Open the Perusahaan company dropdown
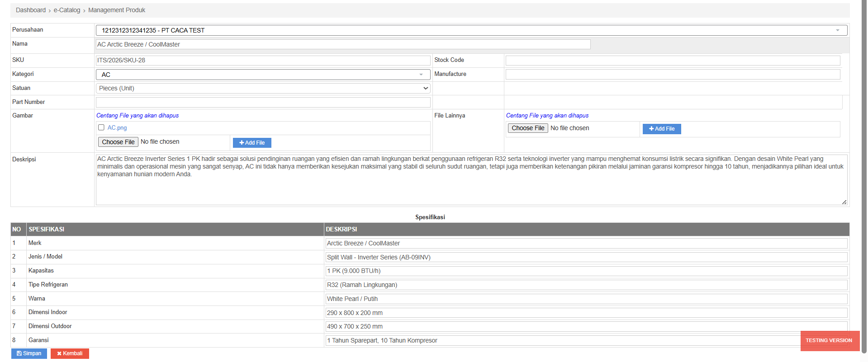 click(471, 30)
